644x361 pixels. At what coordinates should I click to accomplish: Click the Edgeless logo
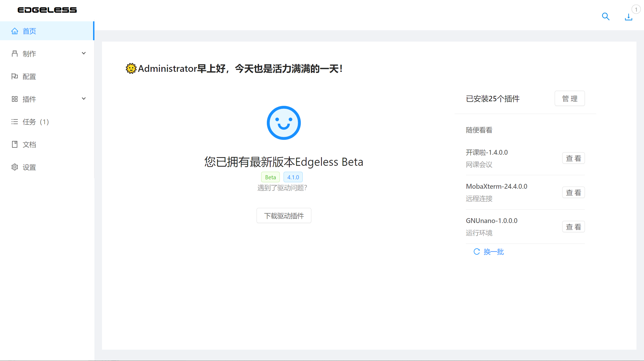tap(47, 10)
